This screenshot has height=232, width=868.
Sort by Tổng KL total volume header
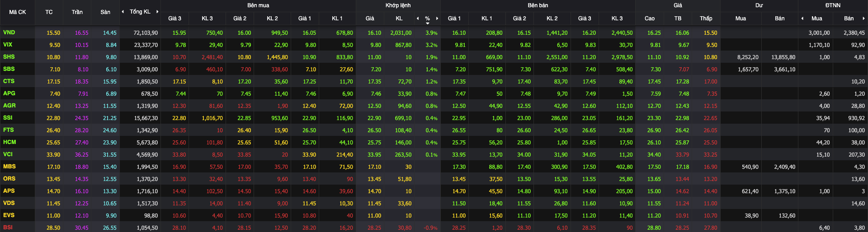point(140,12)
